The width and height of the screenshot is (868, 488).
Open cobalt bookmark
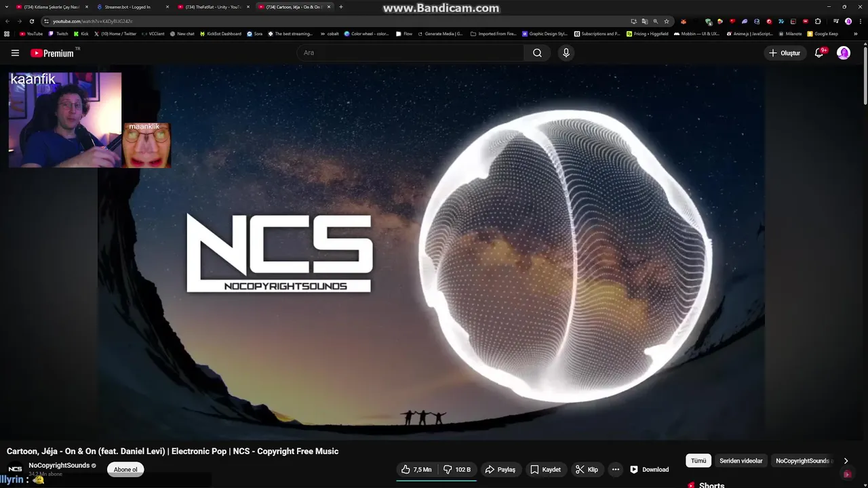tap(329, 34)
